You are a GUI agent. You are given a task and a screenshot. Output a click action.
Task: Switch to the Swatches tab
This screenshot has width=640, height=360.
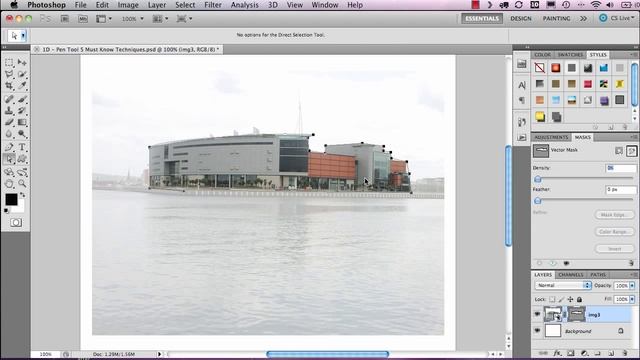coord(570,55)
